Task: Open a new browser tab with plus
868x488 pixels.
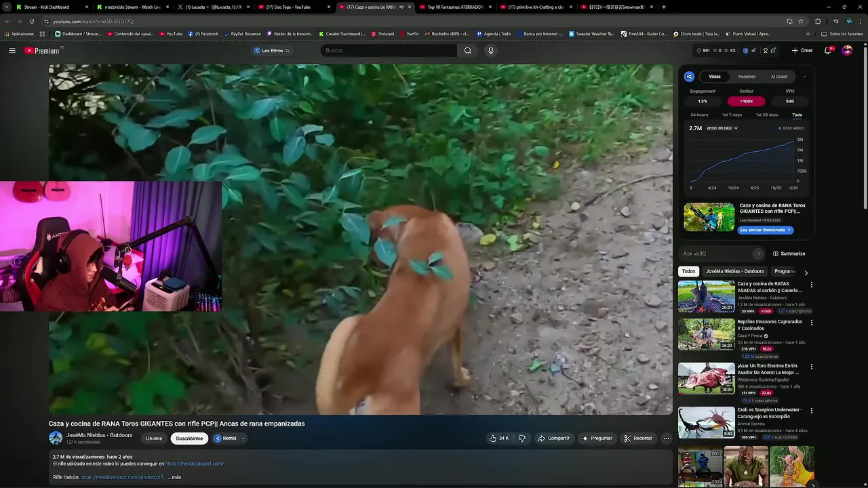Action: click(663, 7)
